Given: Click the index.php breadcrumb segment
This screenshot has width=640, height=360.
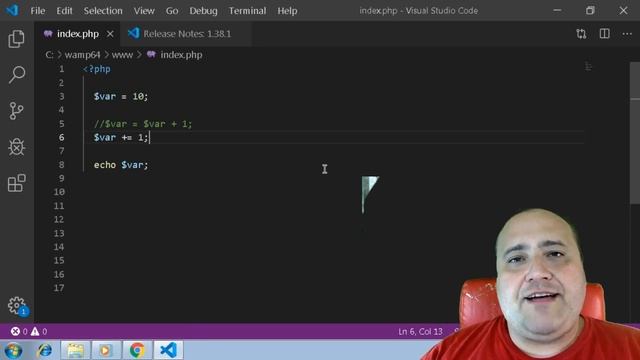Looking at the screenshot, I should click(x=181, y=55).
